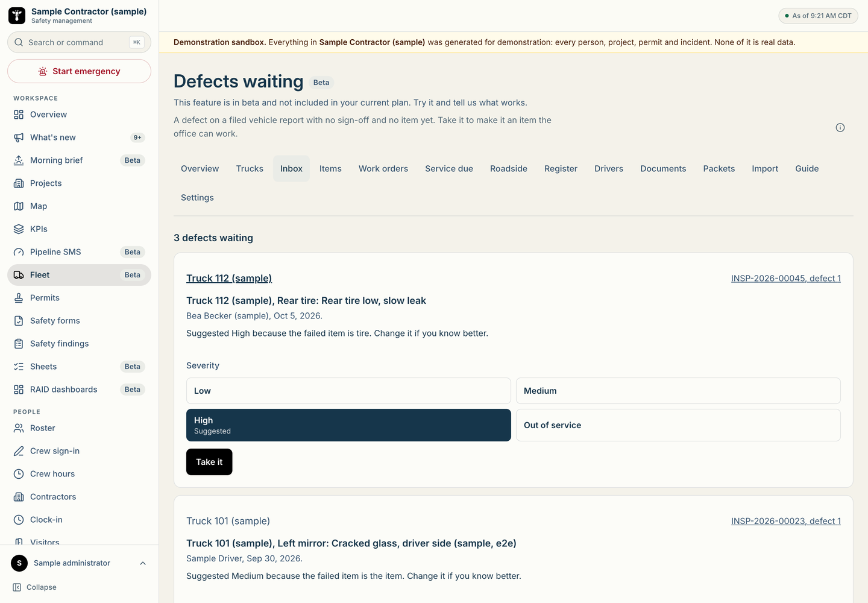Open Crew hours clock icon

pyautogui.click(x=19, y=474)
